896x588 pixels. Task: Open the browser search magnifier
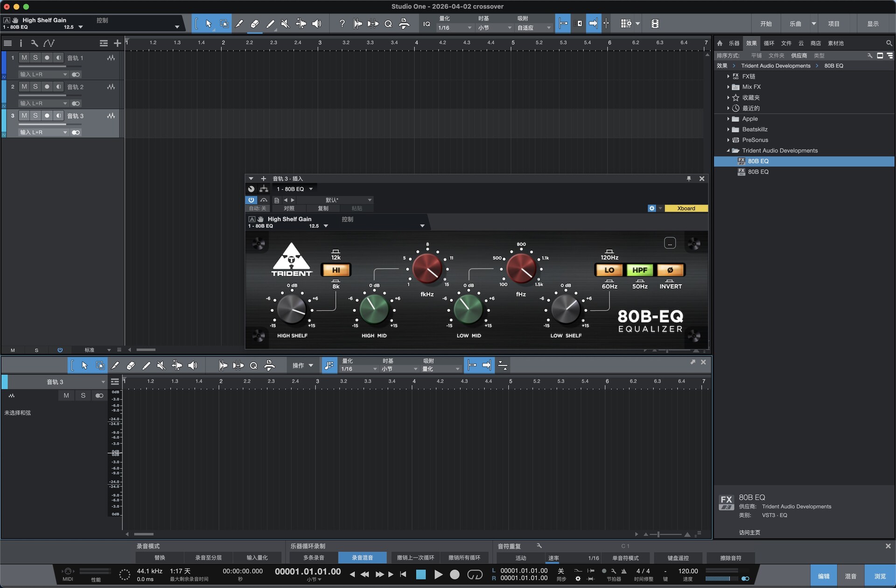(x=889, y=43)
